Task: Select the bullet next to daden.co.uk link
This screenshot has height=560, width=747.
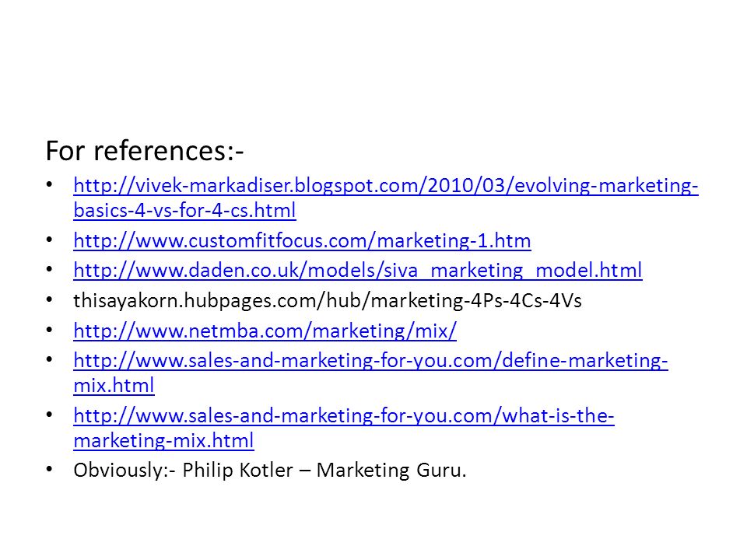Action: [50, 269]
